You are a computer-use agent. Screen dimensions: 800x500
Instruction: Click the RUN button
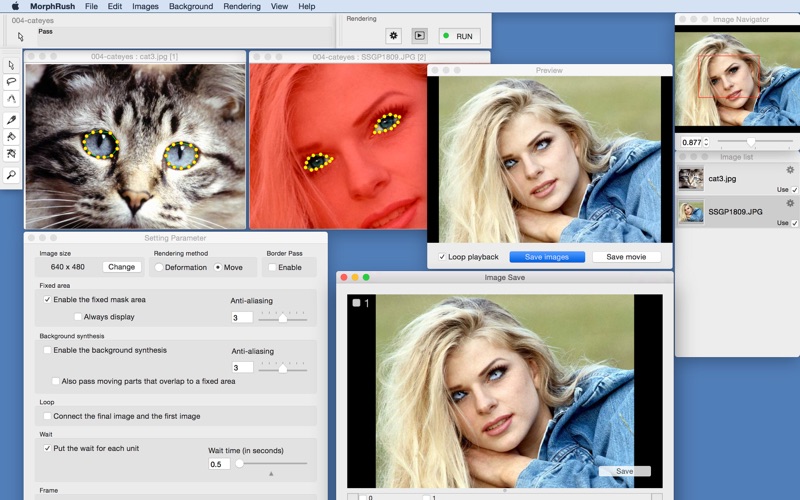tap(459, 36)
